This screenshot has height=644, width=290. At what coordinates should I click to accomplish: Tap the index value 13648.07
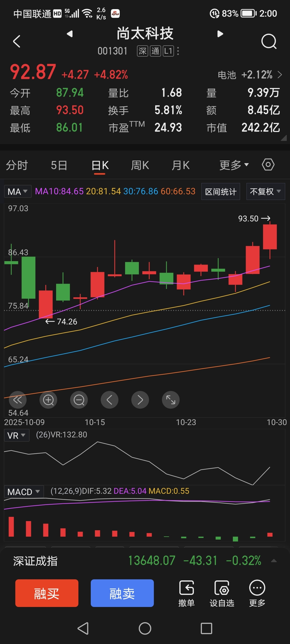(152, 561)
